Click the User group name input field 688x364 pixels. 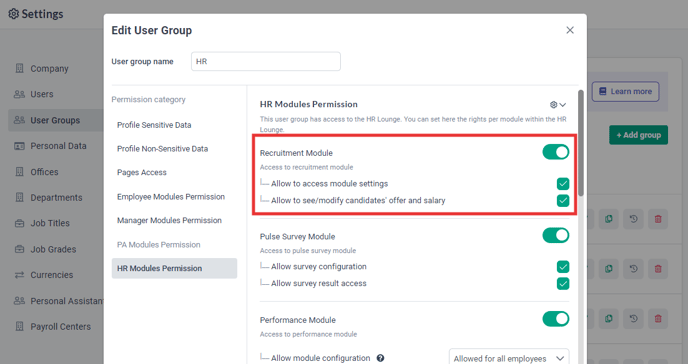click(x=266, y=61)
